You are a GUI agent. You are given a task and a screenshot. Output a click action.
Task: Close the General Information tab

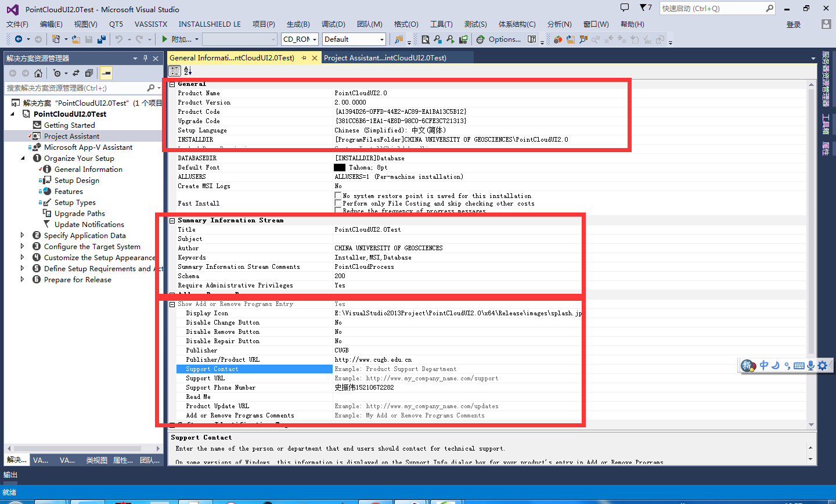coord(315,58)
